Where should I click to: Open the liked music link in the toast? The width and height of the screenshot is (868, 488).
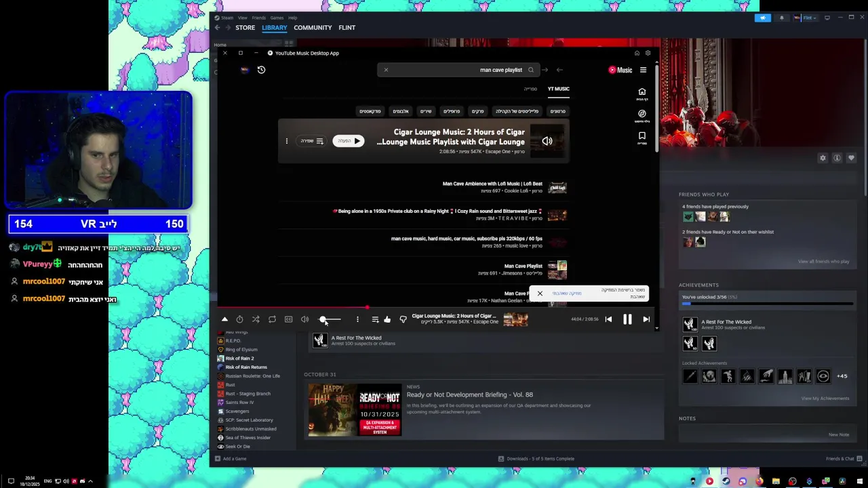point(567,293)
